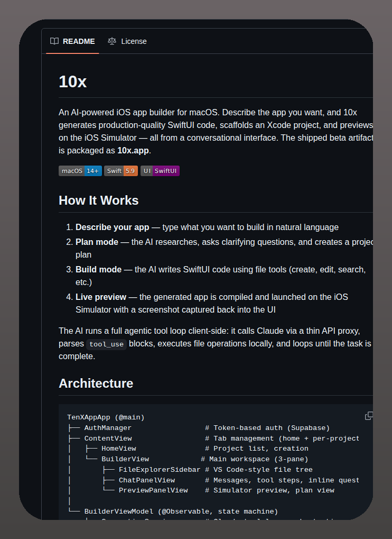392x539 pixels.
Task: Click the tool_use inline code
Action: pos(106,344)
